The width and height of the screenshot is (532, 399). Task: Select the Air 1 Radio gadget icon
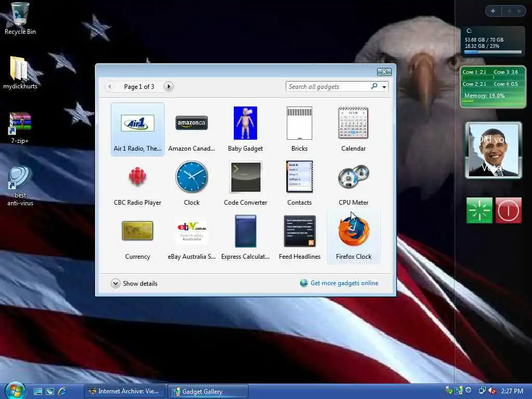point(137,123)
